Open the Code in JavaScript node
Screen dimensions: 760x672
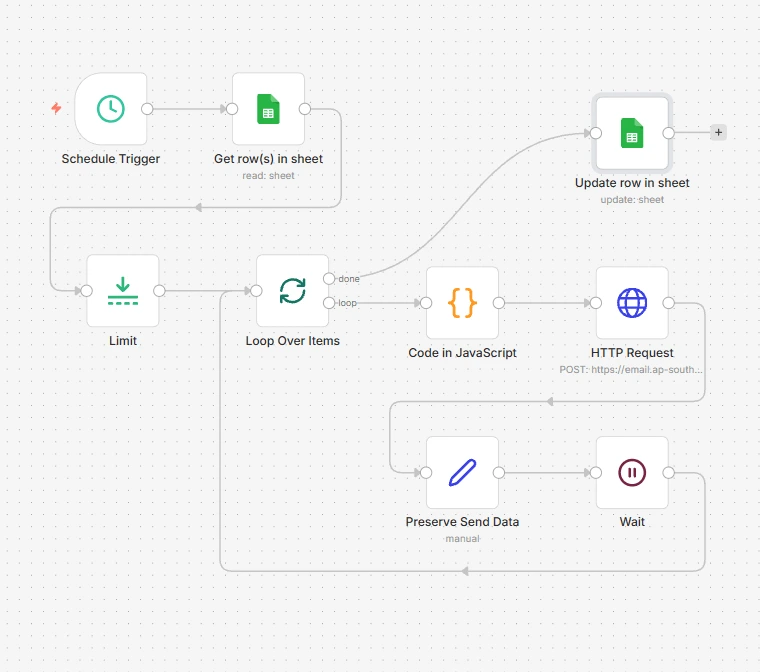[x=462, y=303]
